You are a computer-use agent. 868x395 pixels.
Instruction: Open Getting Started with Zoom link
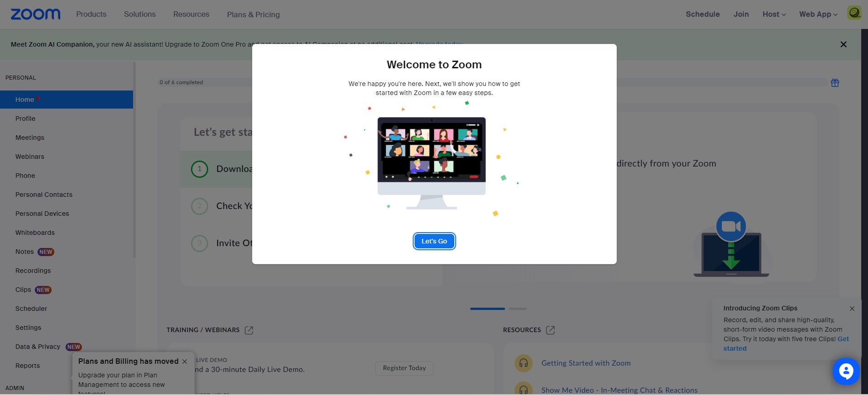coord(586,363)
